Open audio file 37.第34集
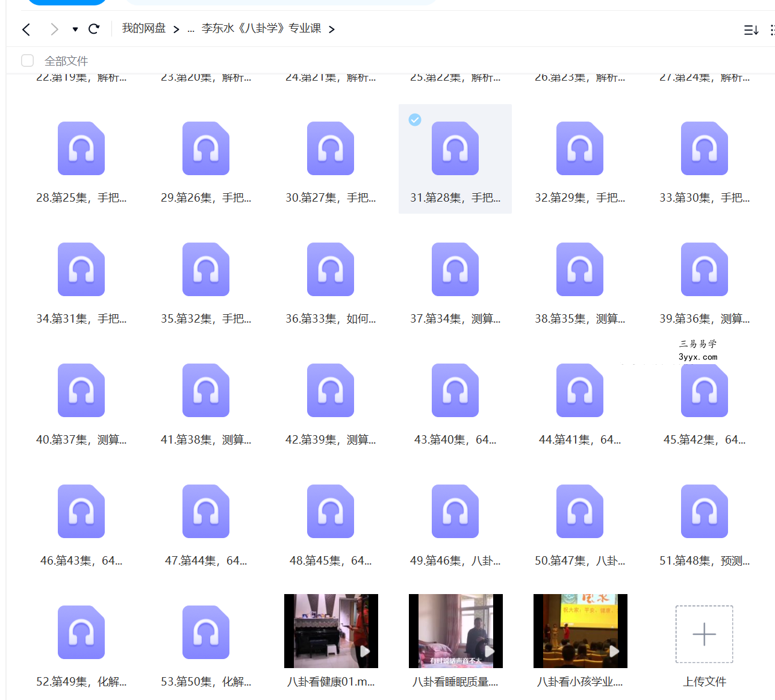Screen dimensions: 775x700 click(x=455, y=270)
